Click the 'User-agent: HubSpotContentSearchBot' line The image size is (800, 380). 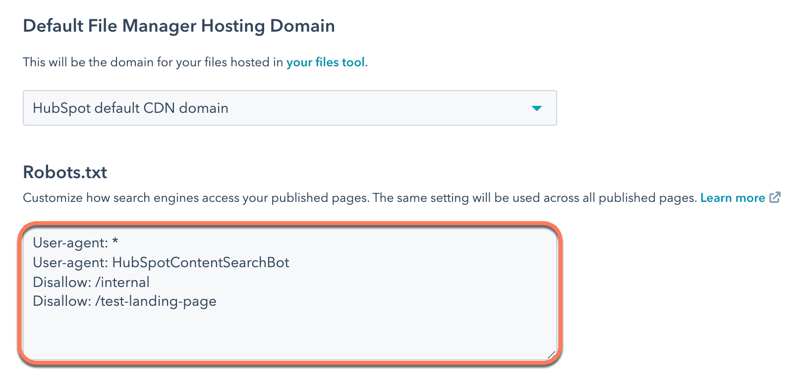[161, 263]
